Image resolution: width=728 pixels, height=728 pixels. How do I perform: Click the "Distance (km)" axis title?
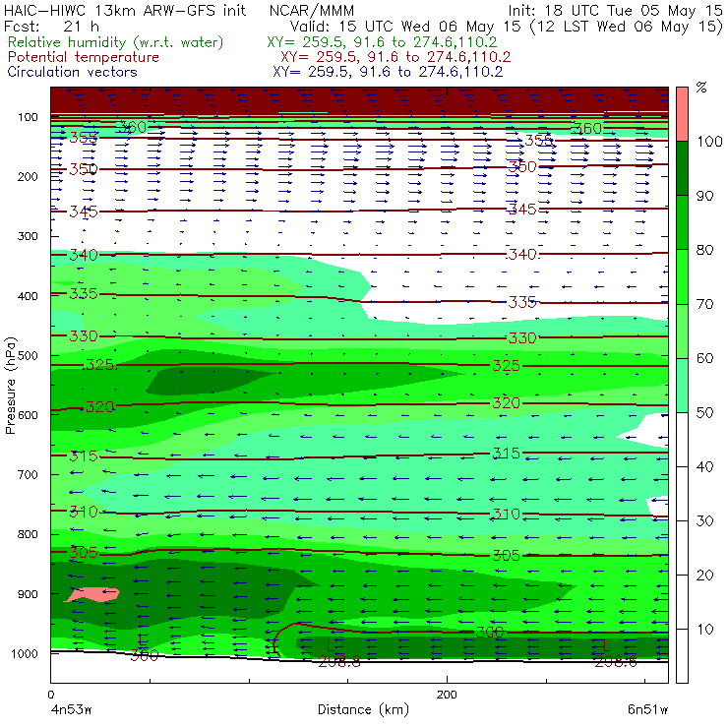pos(363,709)
